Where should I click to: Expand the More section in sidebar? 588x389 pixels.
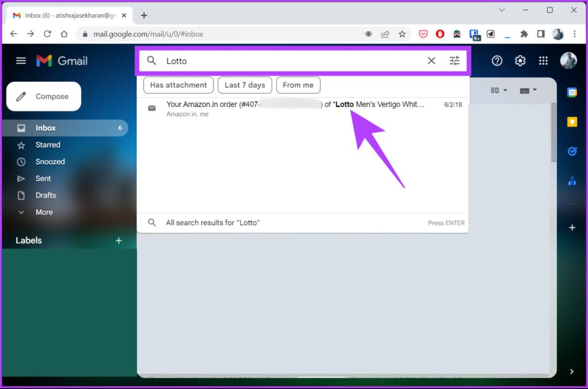[44, 213]
